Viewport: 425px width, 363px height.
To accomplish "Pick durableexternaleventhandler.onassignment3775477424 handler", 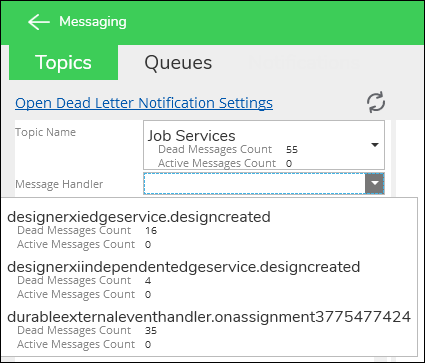I will tap(209, 330).
